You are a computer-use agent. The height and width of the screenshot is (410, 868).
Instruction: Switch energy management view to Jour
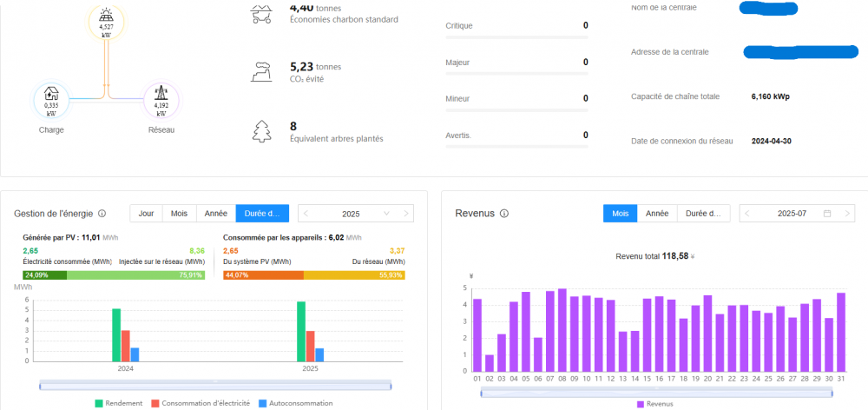click(146, 214)
